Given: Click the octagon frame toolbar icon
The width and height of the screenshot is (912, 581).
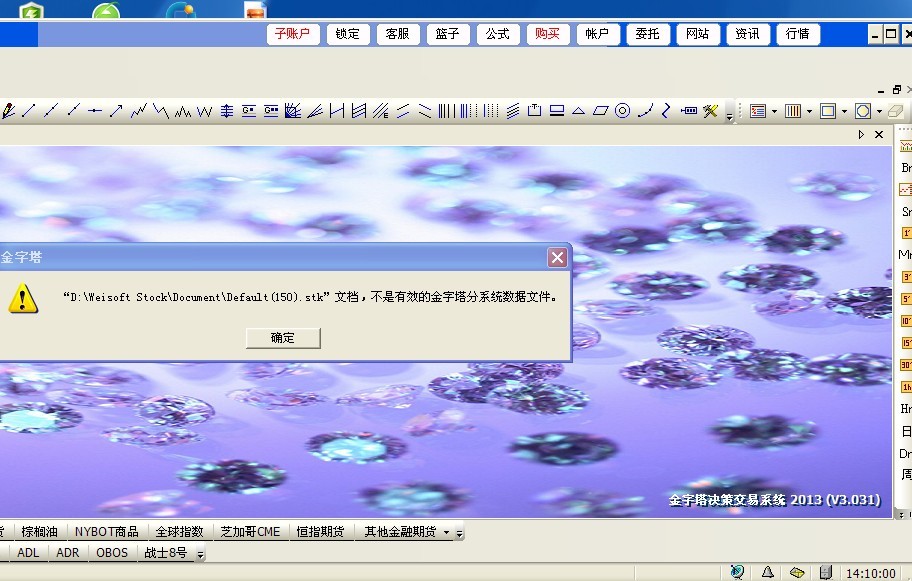Looking at the screenshot, I should click(x=863, y=111).
